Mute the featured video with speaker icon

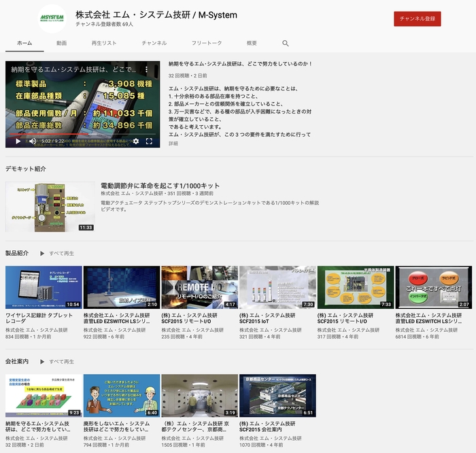pos(32,141)
